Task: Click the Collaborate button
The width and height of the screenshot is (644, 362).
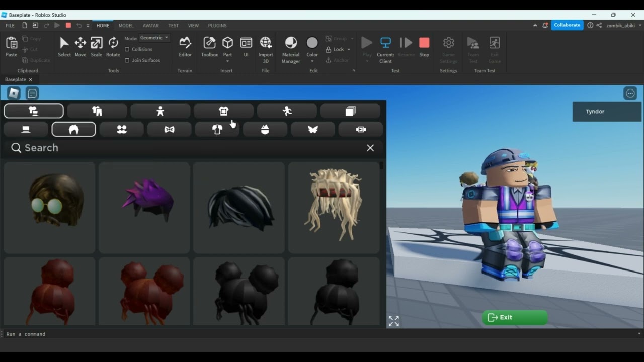Action: (567, 25)
